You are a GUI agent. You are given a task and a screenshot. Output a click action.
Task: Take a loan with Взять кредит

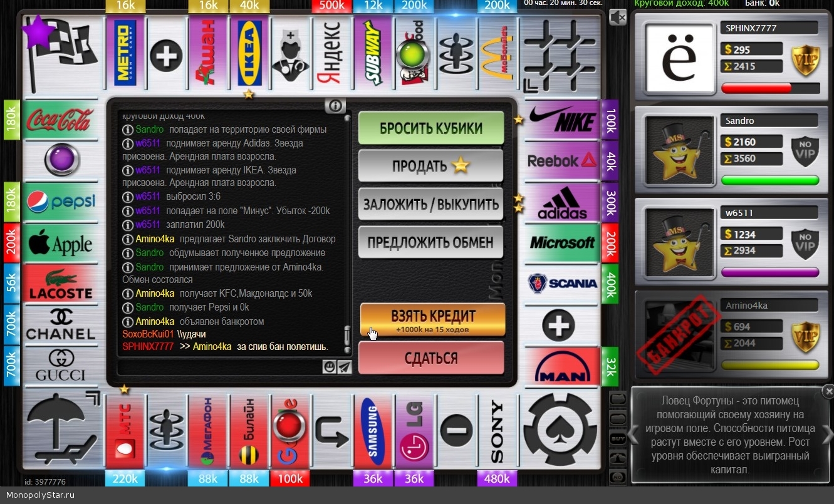(x=432, y=319)
